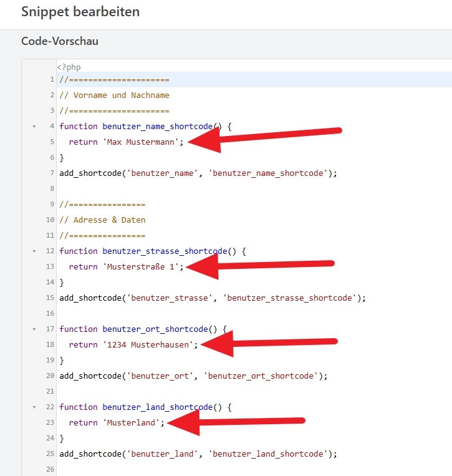The height and width of the screenshot is (476, 452).
Task: Collapse the benutzer_name_shortcode function fold arrow
Action: point(34,127)
